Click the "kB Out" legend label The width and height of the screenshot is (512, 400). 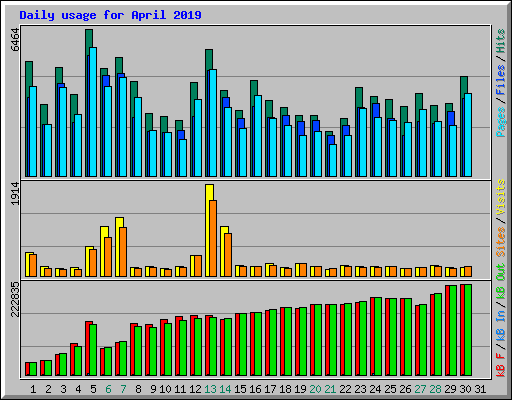coord(501,280)
